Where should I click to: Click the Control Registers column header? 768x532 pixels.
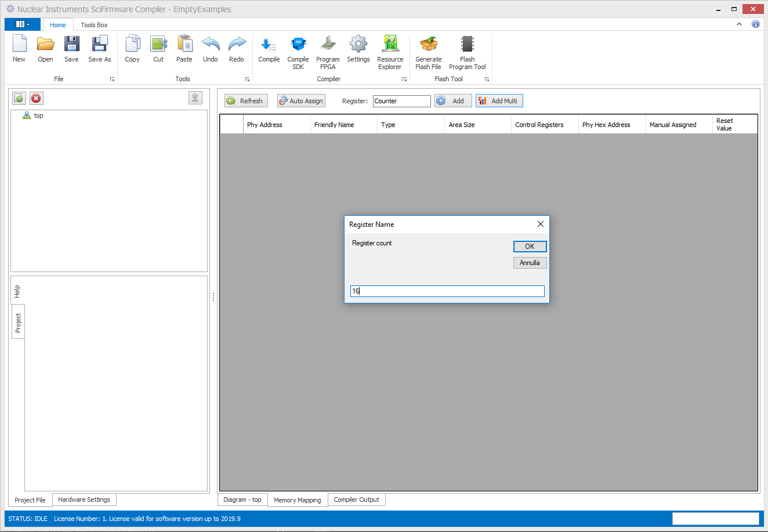[545, 125]
